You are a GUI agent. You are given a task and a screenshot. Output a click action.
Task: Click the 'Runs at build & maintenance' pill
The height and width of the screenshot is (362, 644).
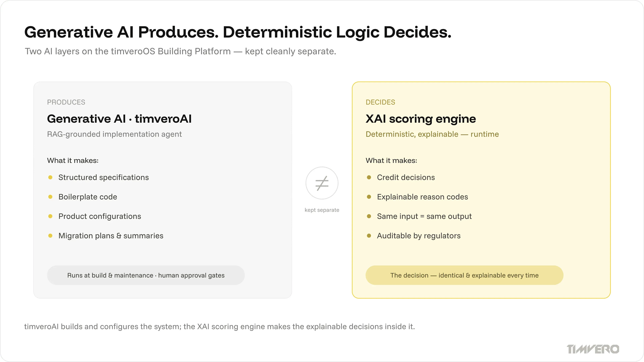point(146,275)
